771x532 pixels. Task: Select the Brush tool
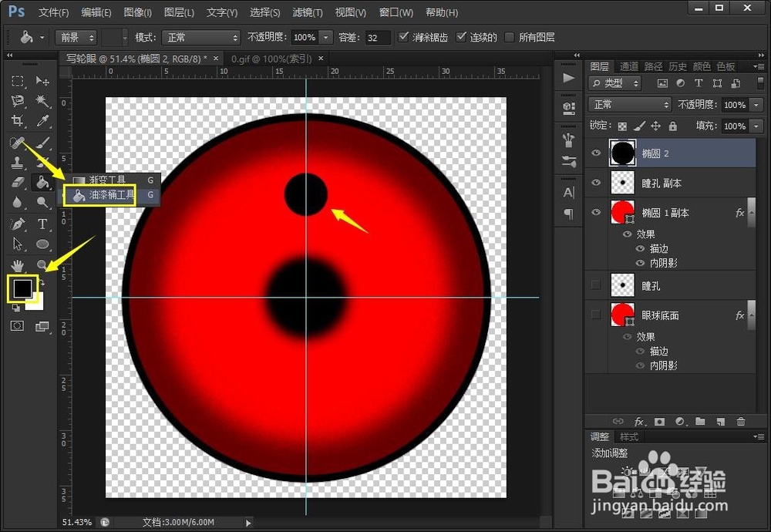[x=42, y=143]
